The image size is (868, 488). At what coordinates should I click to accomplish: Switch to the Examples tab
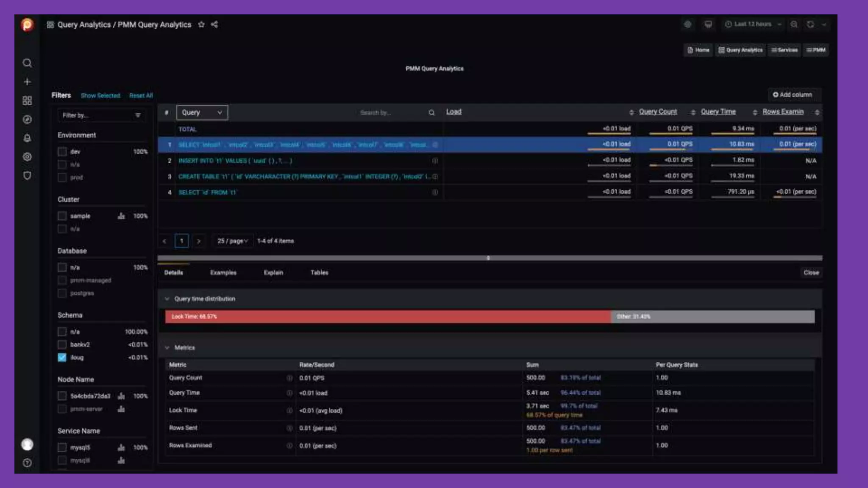(x=223, y=273)
